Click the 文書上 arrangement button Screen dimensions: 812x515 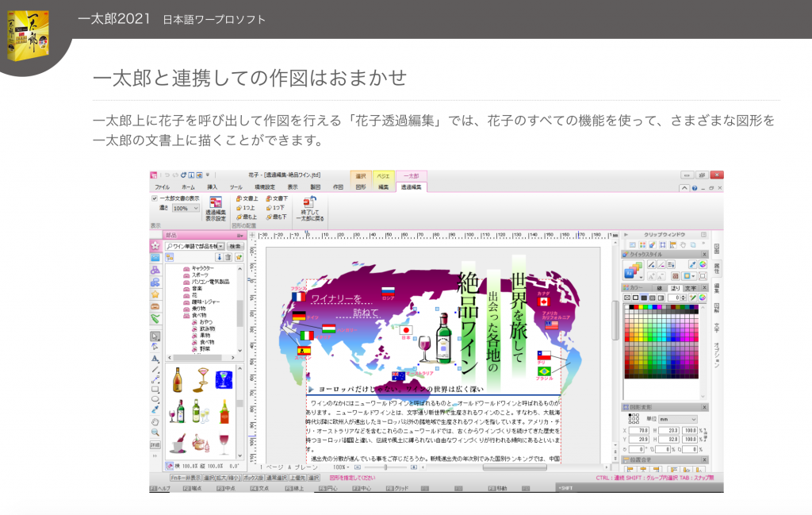click(247, 198)
